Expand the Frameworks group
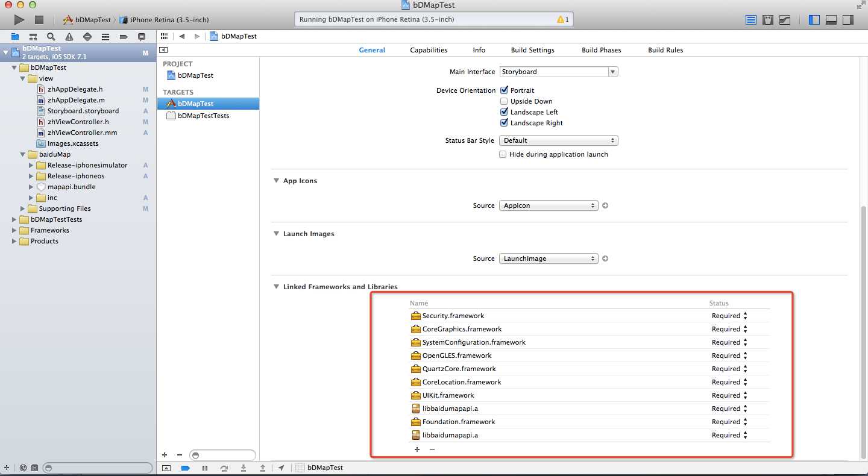The width and height of the screenshot is (868, 476). pos(14,230)
